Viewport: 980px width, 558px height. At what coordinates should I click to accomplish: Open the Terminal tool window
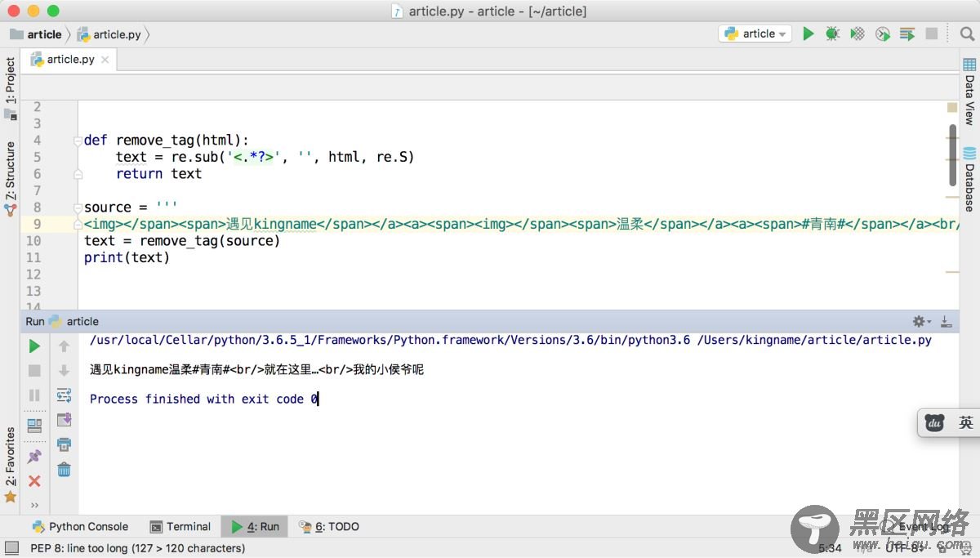click(x=180, y=527)
